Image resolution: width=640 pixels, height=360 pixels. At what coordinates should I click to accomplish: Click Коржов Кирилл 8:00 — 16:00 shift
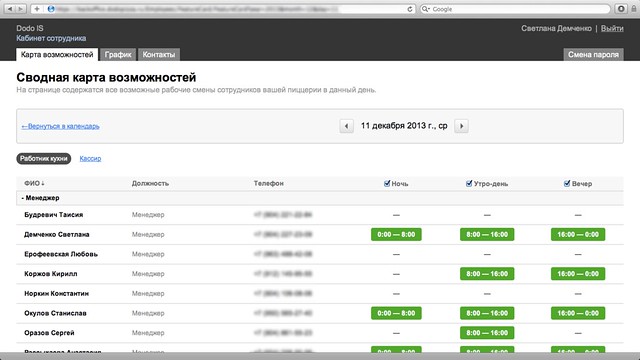point(487,274)
